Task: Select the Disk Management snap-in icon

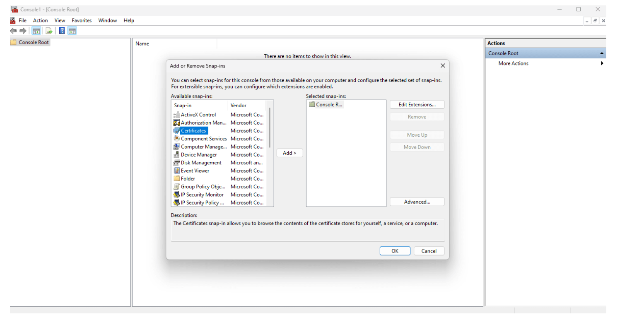Action: pos(177,163)
